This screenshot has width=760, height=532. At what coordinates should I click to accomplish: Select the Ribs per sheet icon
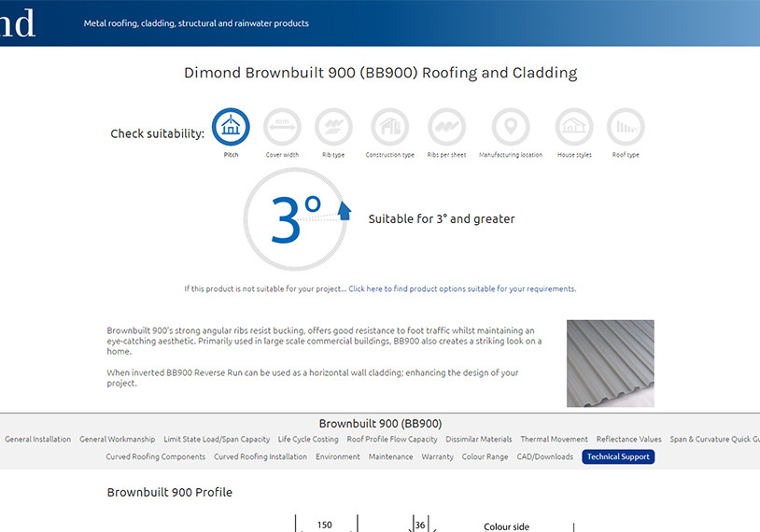(x=447, y=127)
